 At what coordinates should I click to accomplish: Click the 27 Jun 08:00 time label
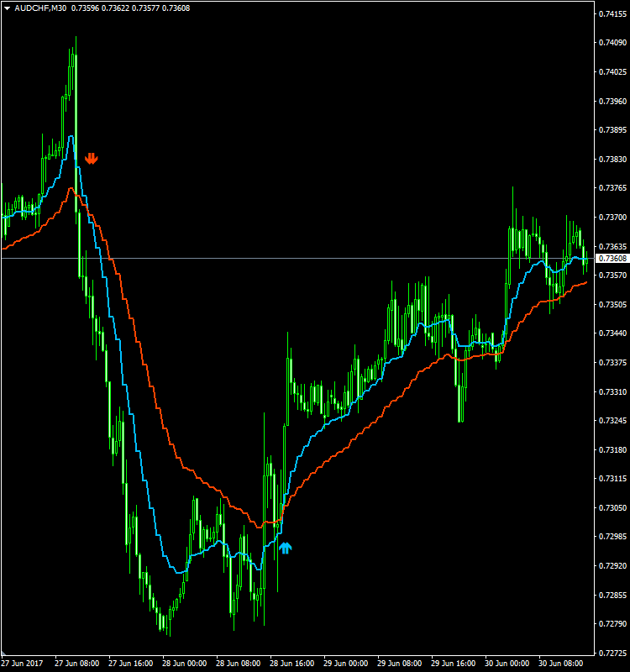pyautogui.click(x=77, y=664)
